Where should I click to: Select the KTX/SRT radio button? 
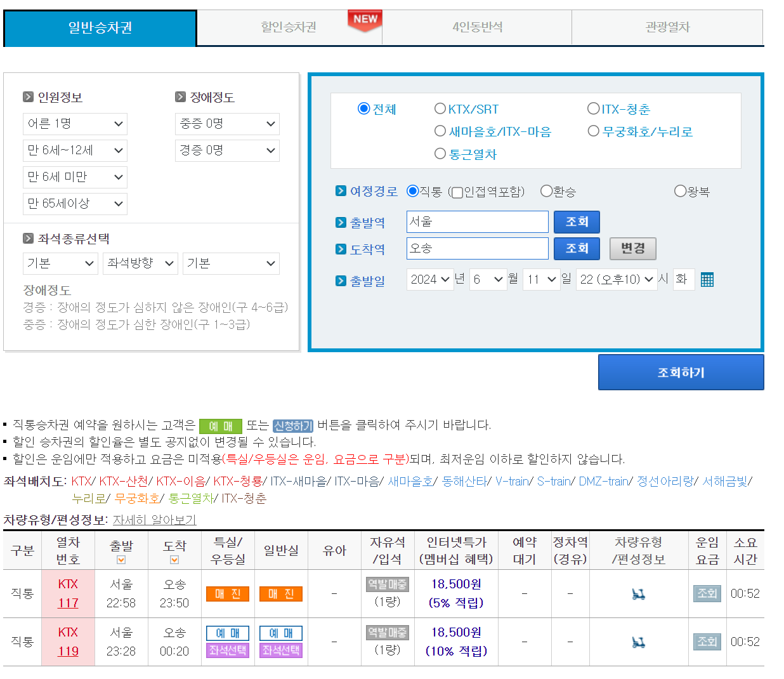[440, 109]
